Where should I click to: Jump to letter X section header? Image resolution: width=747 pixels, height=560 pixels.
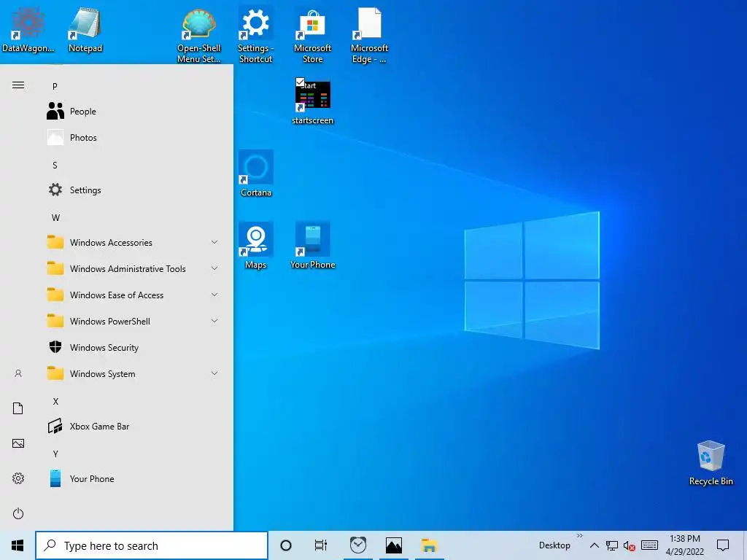[x=55, y=402]
